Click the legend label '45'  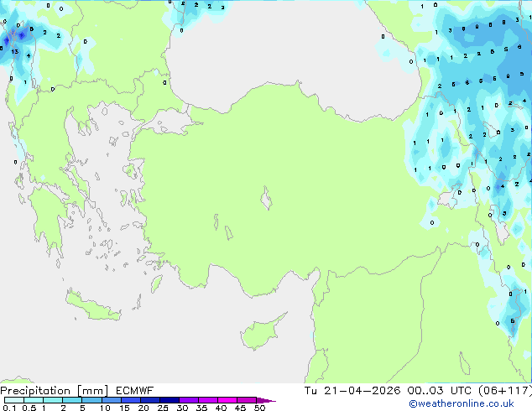(240, 408)
